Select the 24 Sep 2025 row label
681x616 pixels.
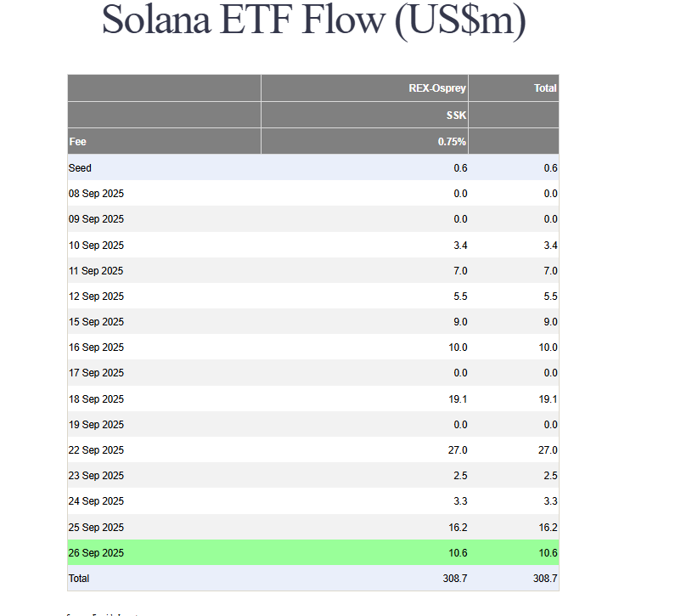click(96, 501)
